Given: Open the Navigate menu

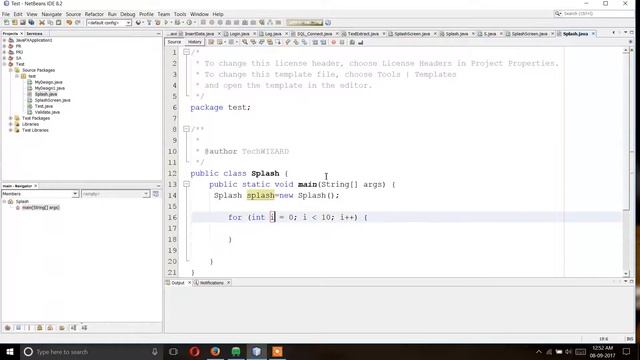Looking at the screenshot, I should pos(51,14).
